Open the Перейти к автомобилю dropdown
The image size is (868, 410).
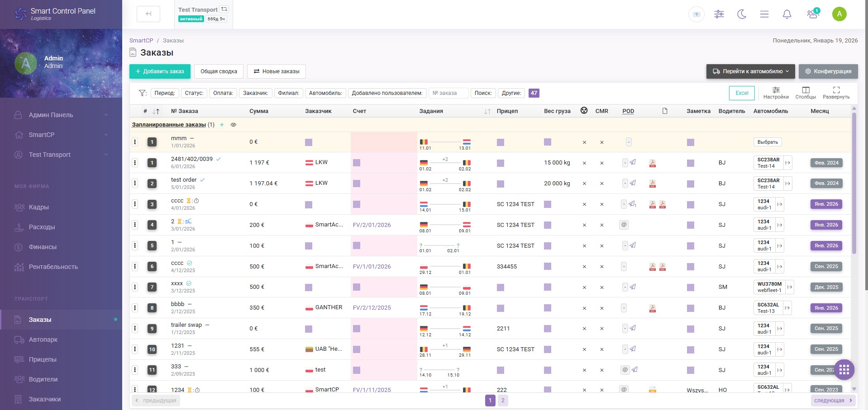751,71
